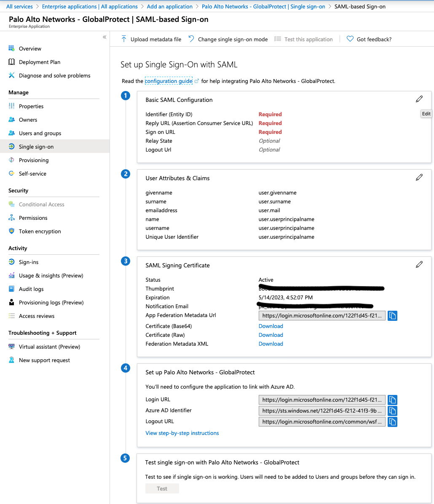Go to Users and groups page

(x=40, y=133)
